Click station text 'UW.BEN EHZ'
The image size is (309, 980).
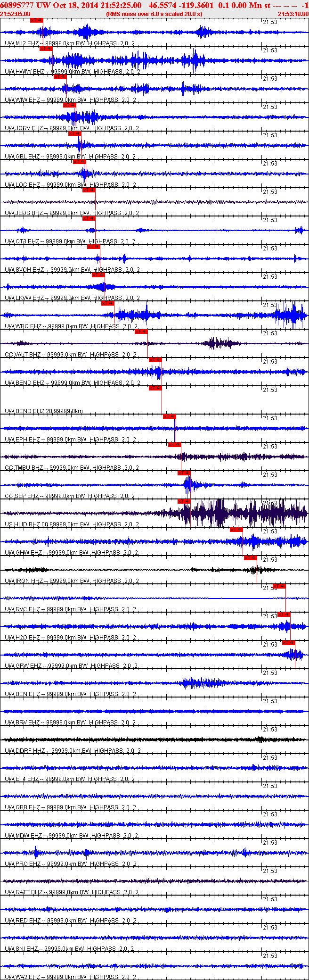point(22,694)
